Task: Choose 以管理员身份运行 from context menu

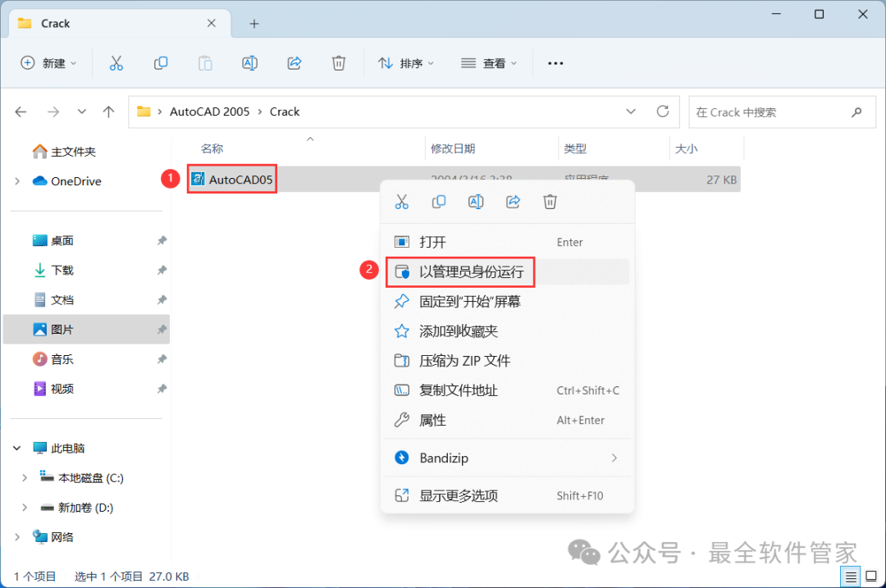Action: 507,271
